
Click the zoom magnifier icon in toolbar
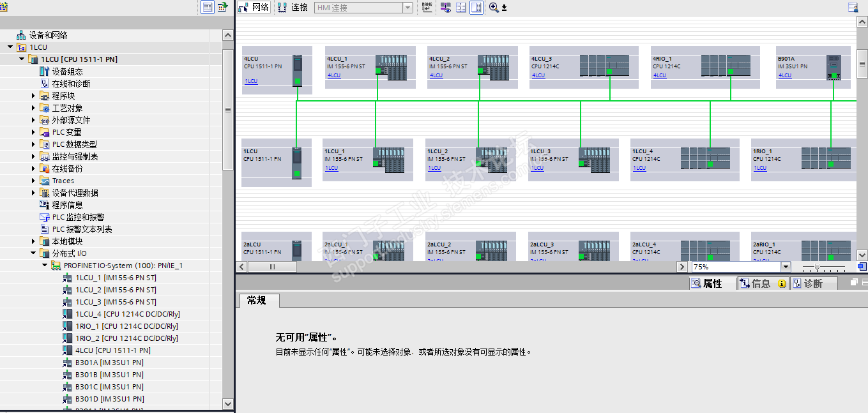[493, 7]
